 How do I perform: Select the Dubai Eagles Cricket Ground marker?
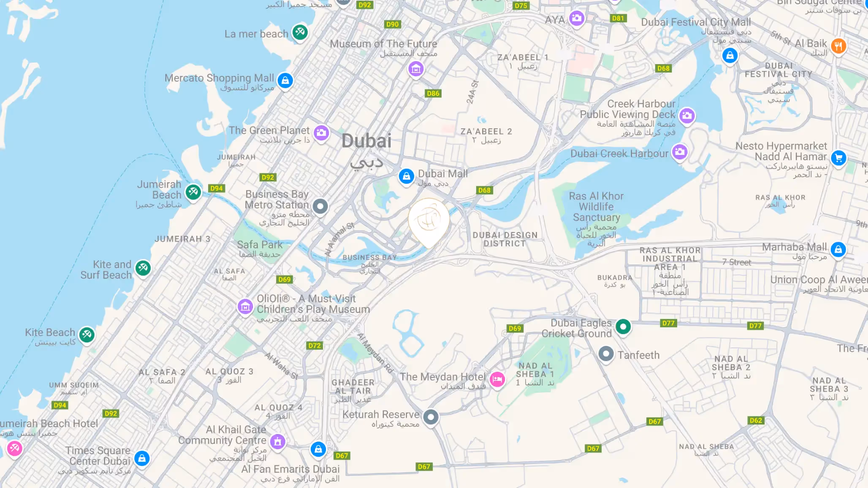coord(623,327)
